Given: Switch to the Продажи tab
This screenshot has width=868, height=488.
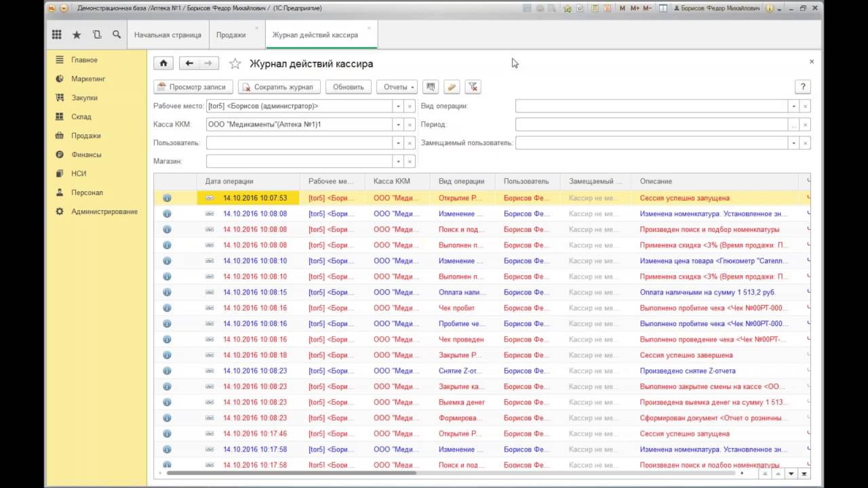Looking at the screenshot, I should click(x=231, y=35).
